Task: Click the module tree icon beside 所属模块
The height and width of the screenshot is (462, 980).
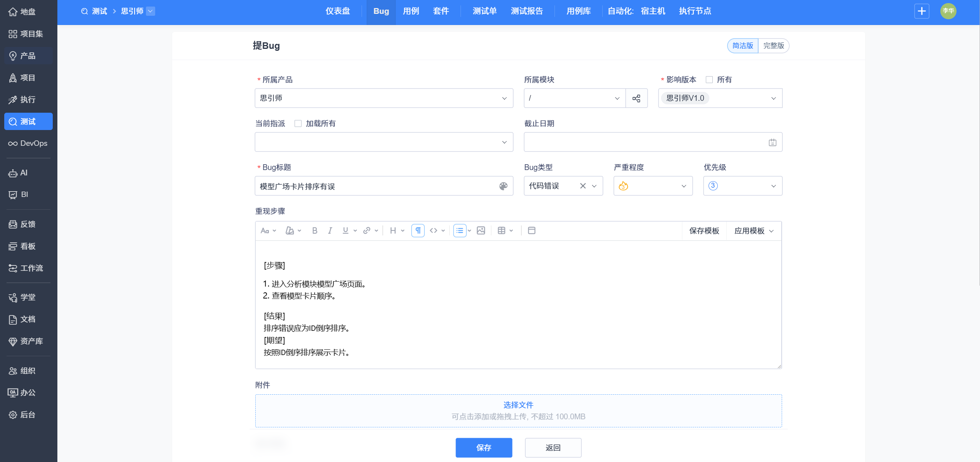Action: tap(636, 98)
